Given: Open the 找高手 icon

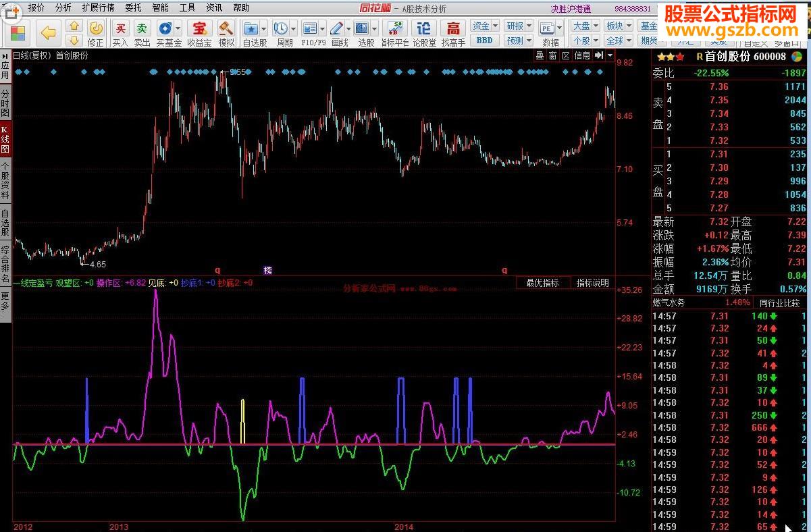Looking at the screenshot, I should 453,28.
